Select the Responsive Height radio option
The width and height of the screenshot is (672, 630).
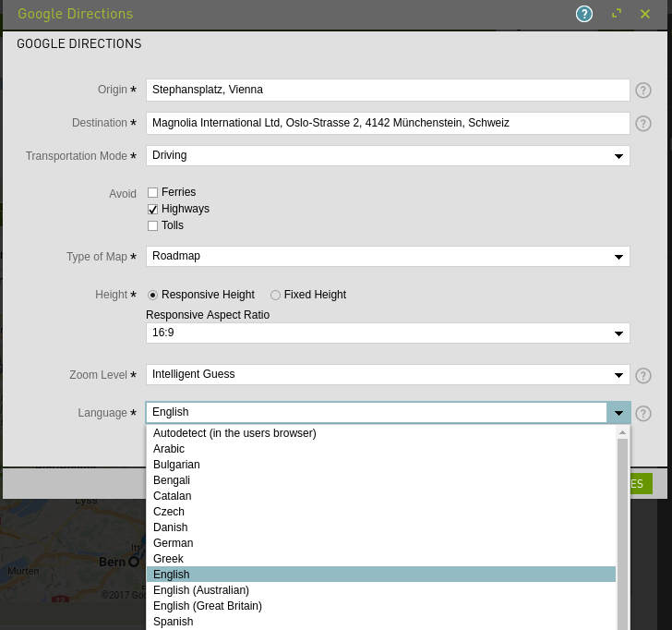point(152,295)
